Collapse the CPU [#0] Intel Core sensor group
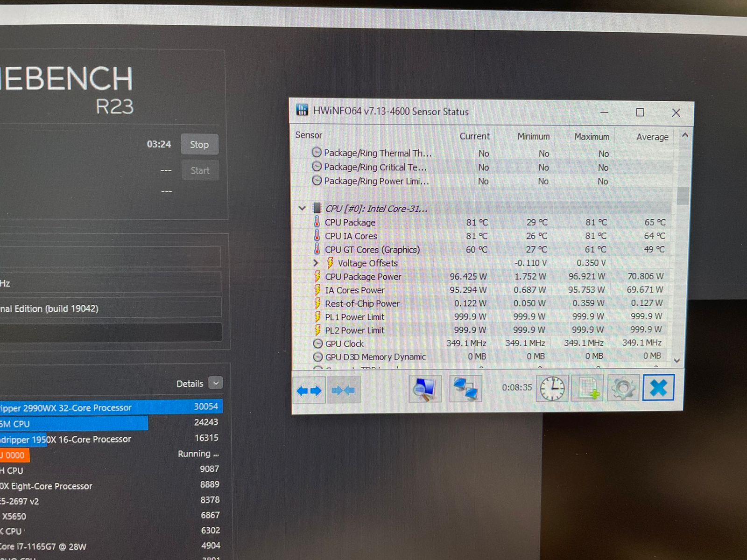Viewport: 747px width, 560px height. (302, 208)
